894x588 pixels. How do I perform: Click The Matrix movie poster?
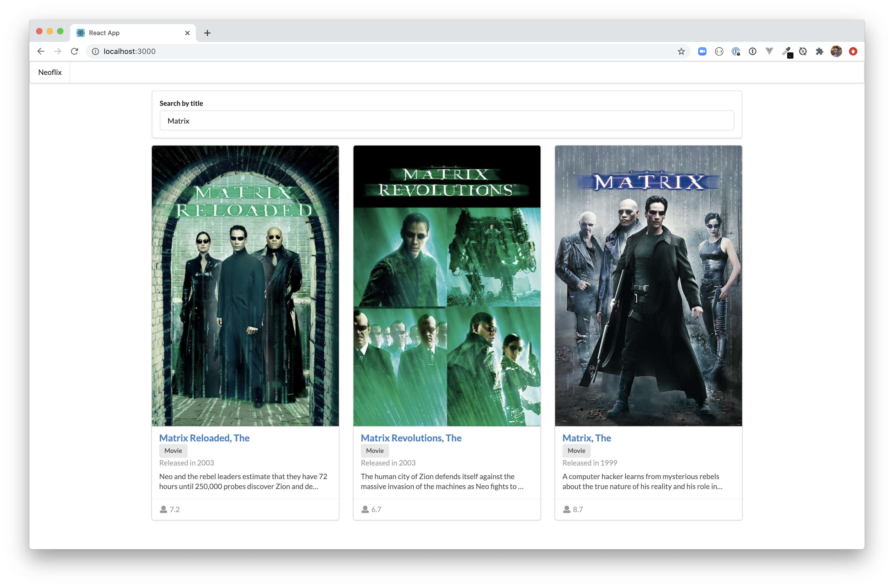click(x=648, y=285)
